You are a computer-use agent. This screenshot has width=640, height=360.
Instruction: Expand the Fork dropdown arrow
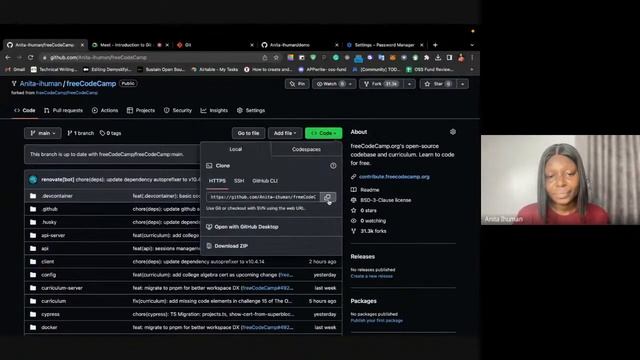pyautogui.click(x=409, y=84)
